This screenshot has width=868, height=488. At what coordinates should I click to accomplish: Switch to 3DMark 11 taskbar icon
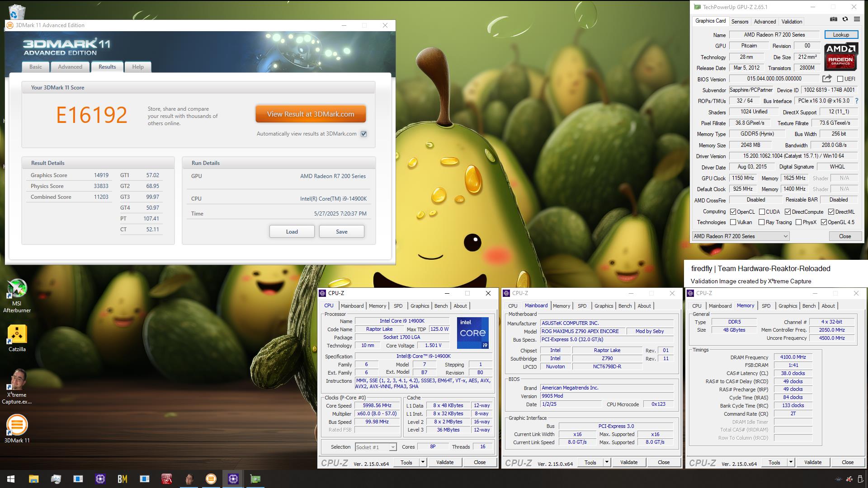[211, 479]
